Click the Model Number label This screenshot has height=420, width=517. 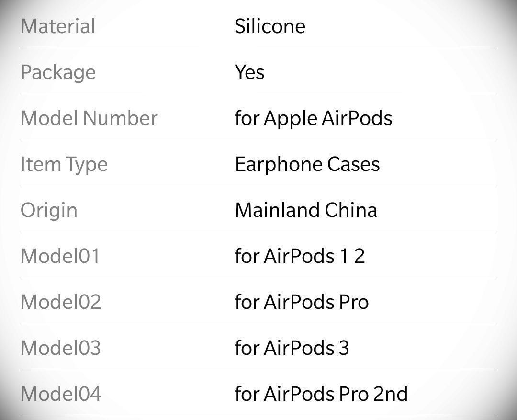click(89, 118)
